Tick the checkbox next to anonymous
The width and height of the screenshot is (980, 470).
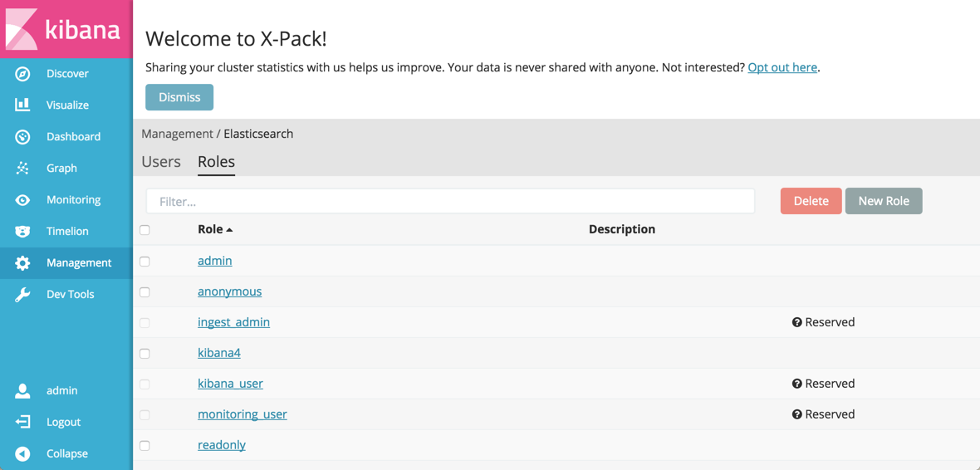click(145, 292)
